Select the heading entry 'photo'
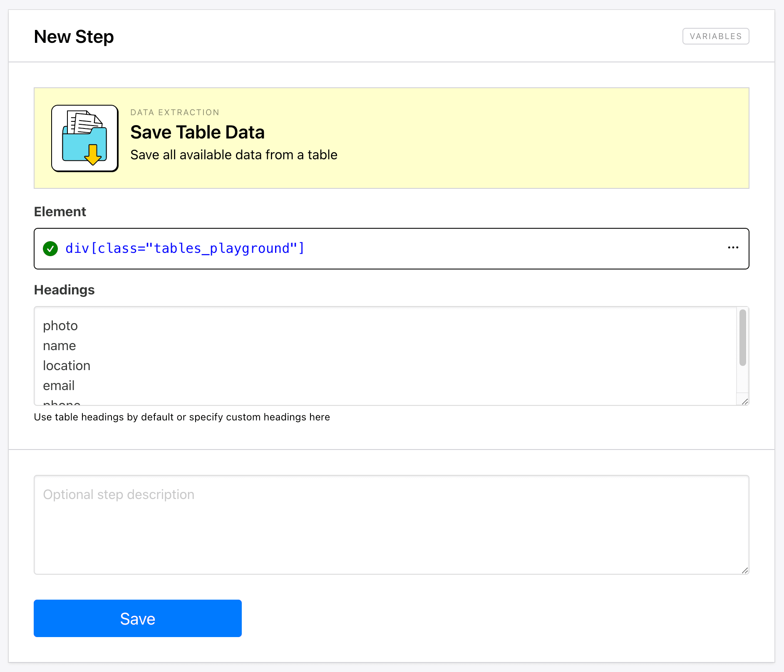This screenshot has width=784, height=672. tap(60, 326)
